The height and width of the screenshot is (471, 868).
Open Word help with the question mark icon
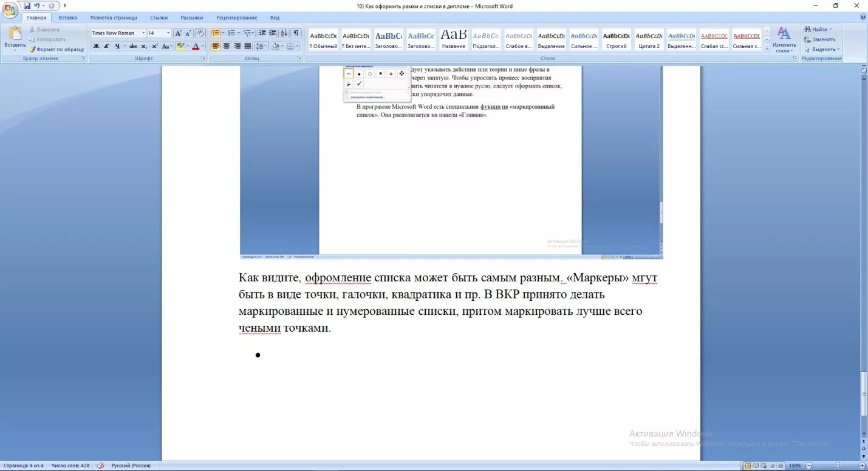coord(863,17)
